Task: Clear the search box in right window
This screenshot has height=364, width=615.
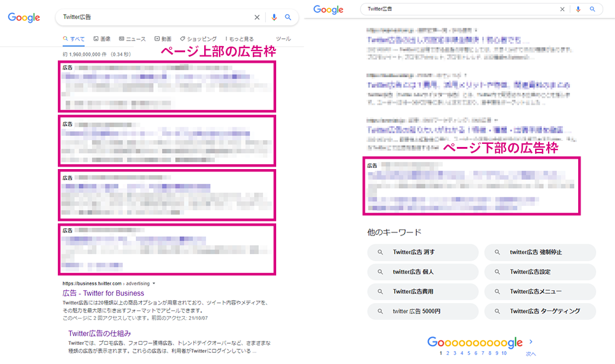Action: tap(562, 9)
